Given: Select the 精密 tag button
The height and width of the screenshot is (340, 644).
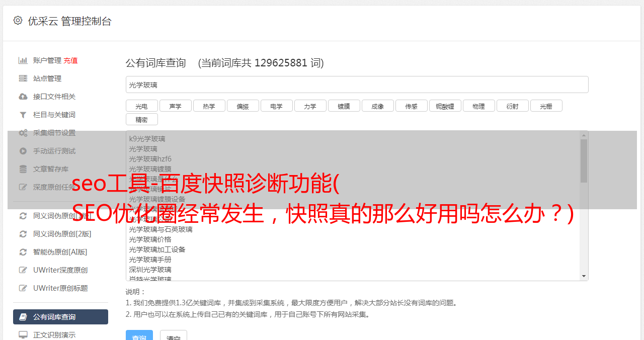Looking at the screenshot, I should (x=141, y=119).
